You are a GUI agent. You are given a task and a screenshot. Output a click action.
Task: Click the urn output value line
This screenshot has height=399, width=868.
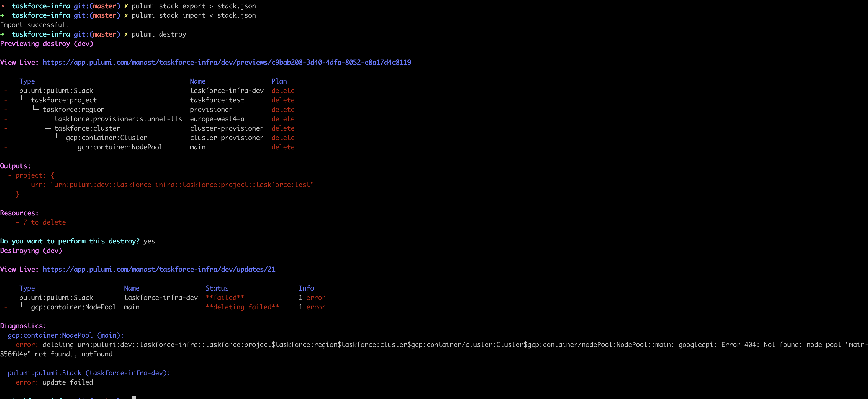click(168, 185)
